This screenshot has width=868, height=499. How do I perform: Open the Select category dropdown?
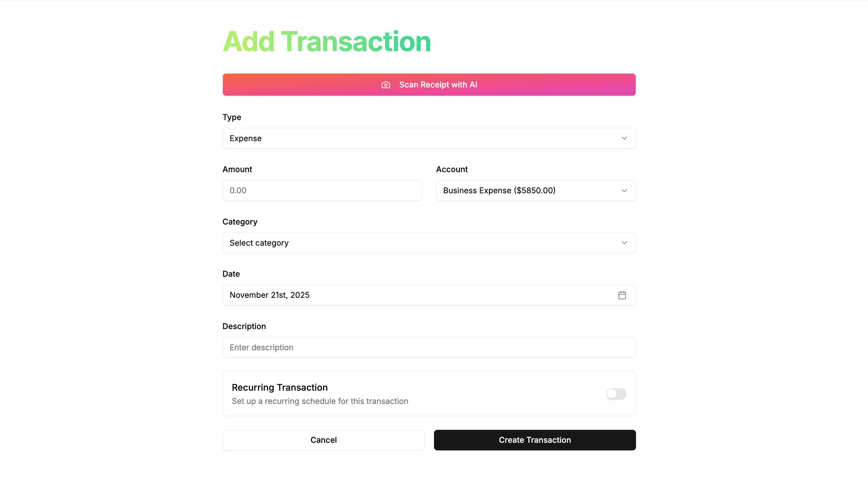429,242
